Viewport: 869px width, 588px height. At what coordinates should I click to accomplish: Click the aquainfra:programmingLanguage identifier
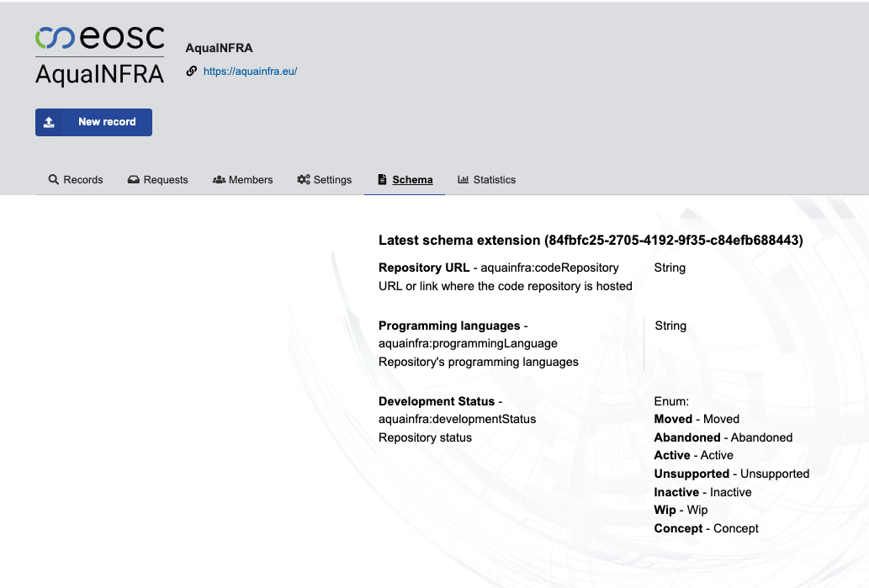click(x=468, y=343)
